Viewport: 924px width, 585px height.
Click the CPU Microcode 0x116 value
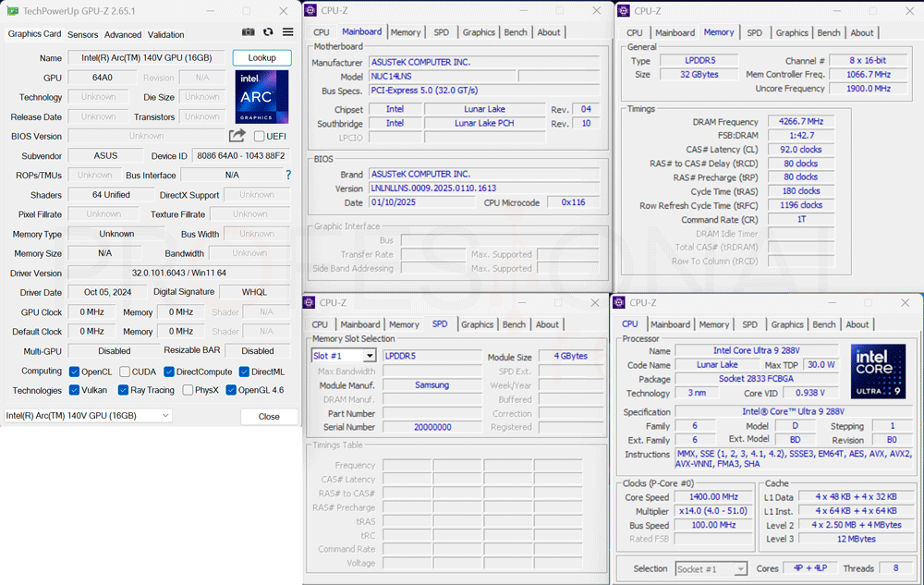coord(573,202)
